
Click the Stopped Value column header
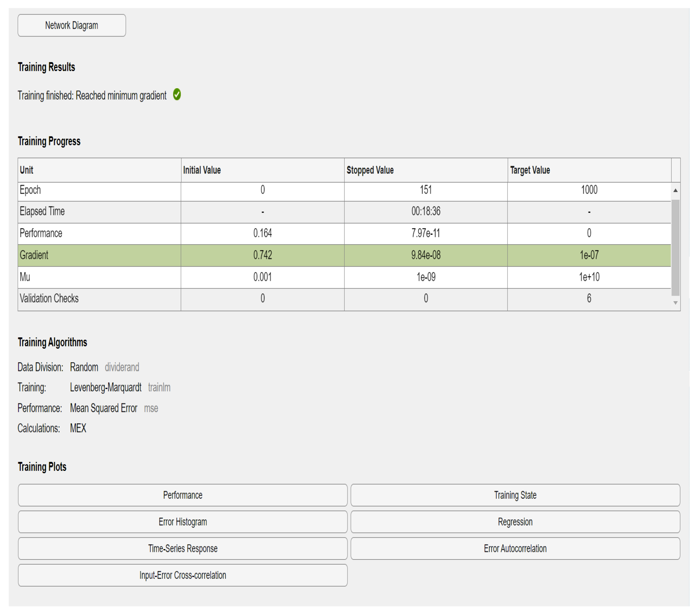[370, 170]
